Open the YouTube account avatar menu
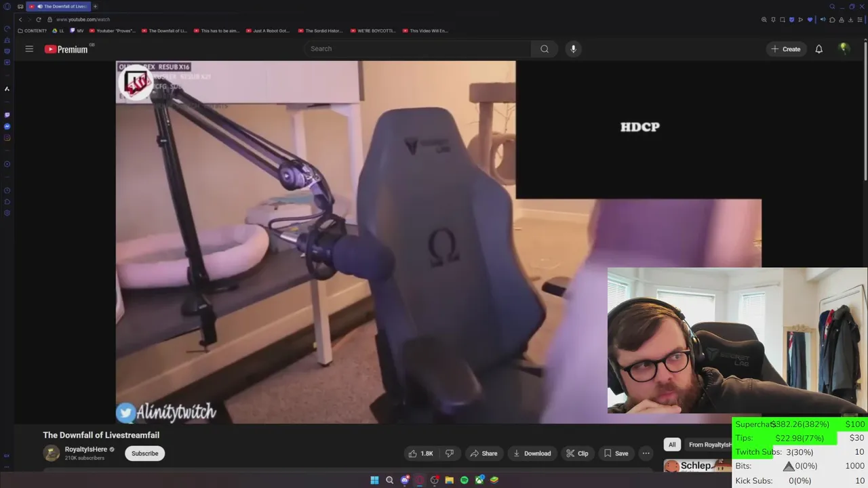868x488 pixels. click(x=844, y=48)
